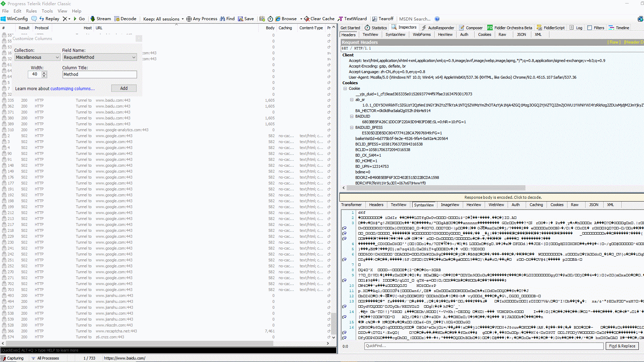The height and width of the screenshot is (362, 644).
Task: Click the QuickFind input box
Action: 484,346
